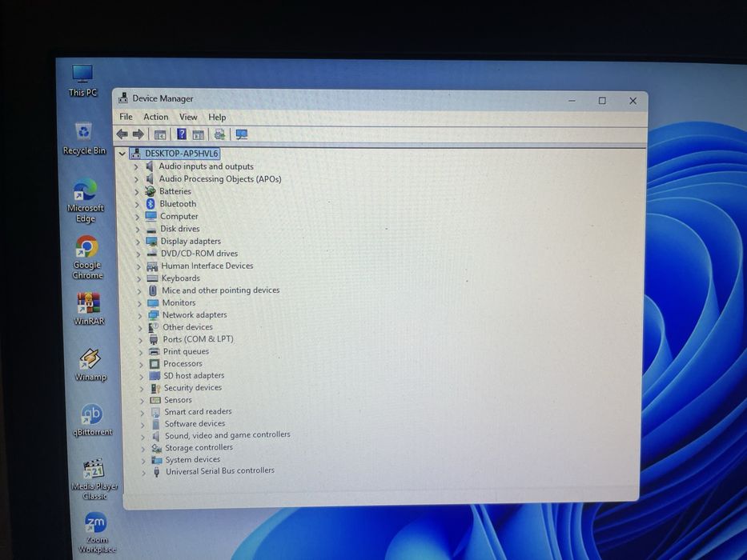747x560 pixels.
Task: Select SD host adapters item
Action: click(x=194, y=376)
